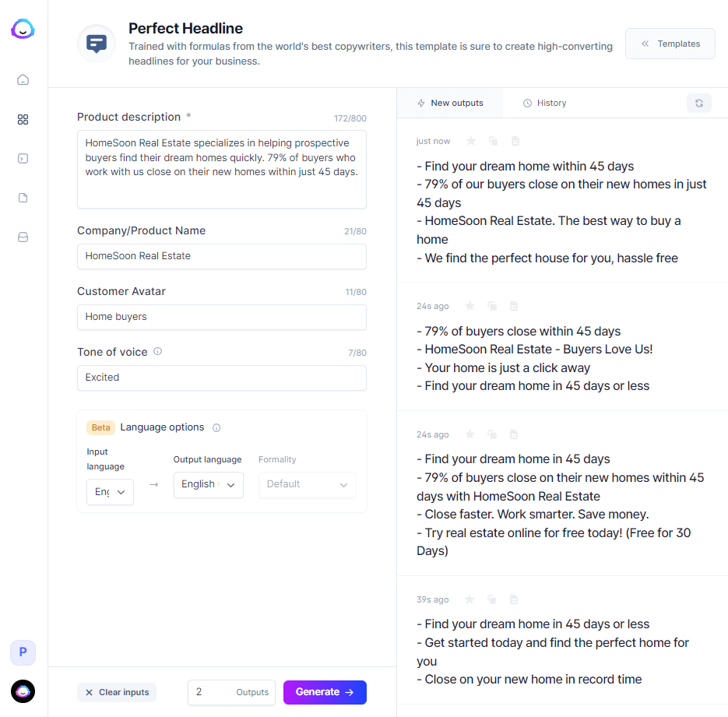Refresh outputs with the reload icon
This screenshot has width=728, height=717.
[698, 103]
